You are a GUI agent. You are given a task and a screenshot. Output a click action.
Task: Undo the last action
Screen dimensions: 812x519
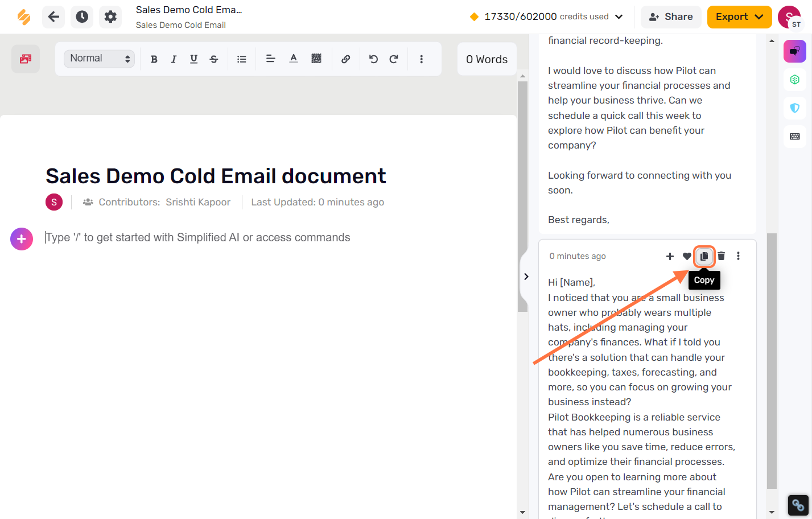pos(373,59)
